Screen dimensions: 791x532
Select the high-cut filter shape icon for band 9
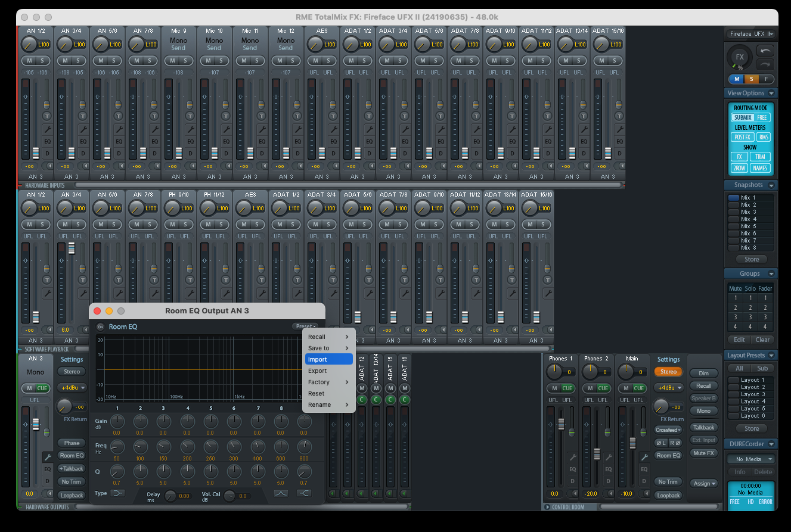coord(304,493)
